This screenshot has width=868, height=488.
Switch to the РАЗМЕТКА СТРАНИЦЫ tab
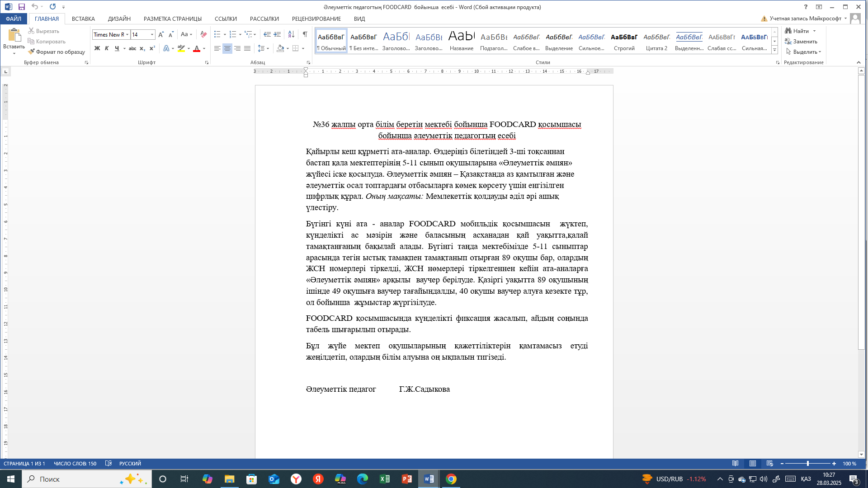173,19
